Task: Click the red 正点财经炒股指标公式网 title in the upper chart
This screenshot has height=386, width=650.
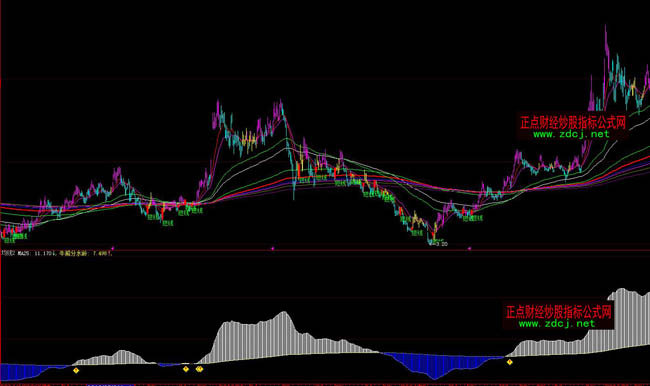Action: tap(573, 122)
